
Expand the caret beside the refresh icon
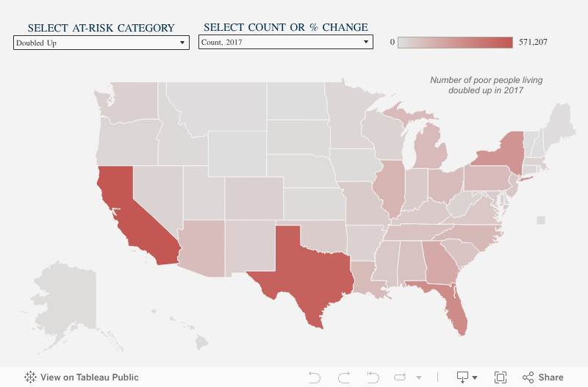click(418, 377)
